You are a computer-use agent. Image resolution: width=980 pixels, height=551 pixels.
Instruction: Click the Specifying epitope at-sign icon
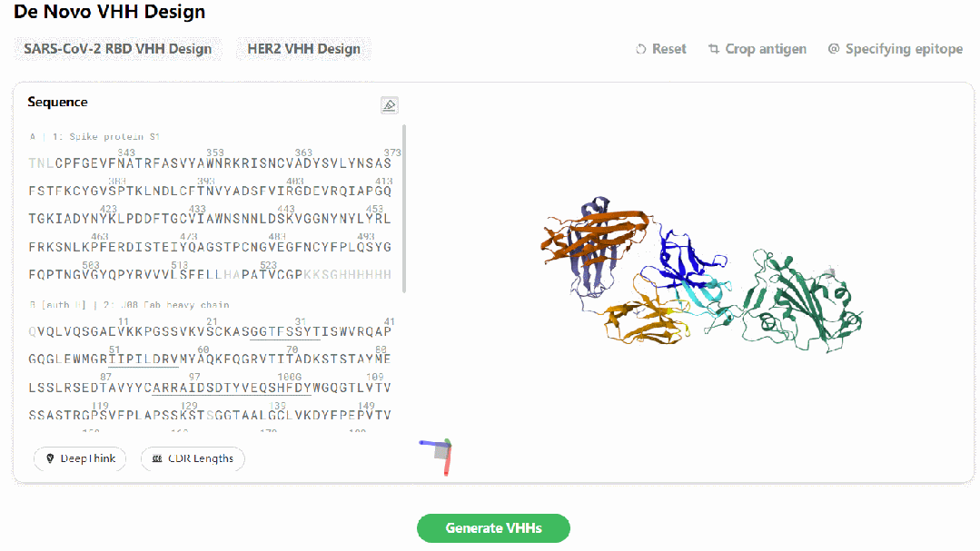[833, 49]
